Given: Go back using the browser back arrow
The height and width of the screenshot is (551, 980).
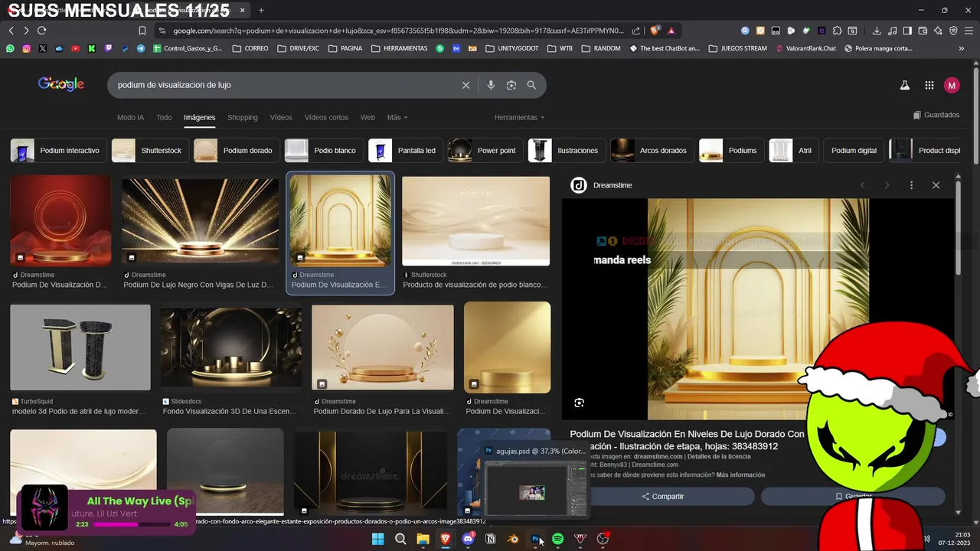Looking at the screenshot, I should click(x=11, y=31).
